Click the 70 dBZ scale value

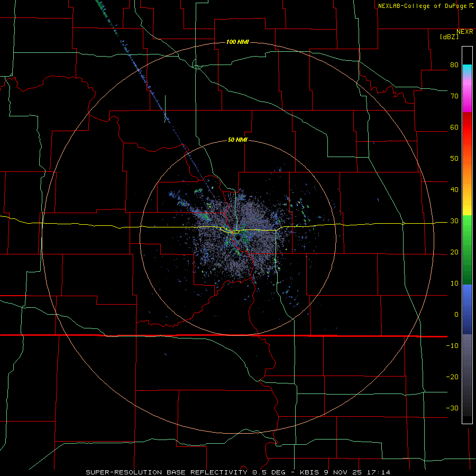(454, 96)
